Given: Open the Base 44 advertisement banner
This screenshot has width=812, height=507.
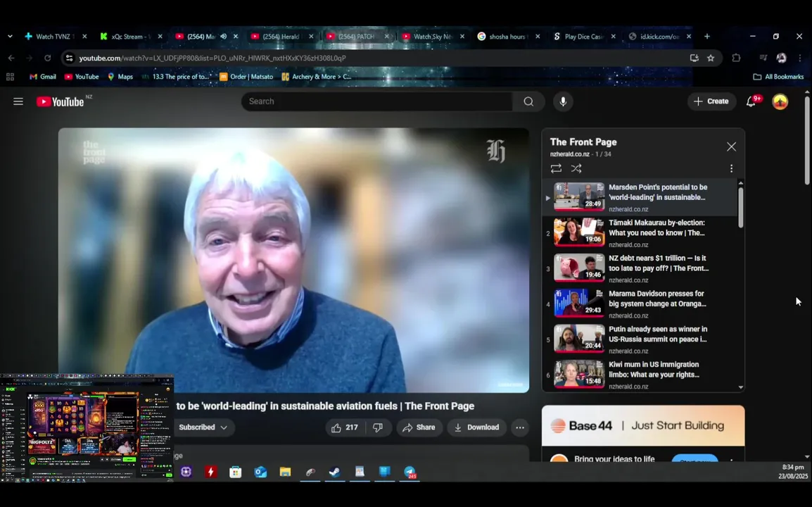Looking at the screenshot, I should coord(643,425).
